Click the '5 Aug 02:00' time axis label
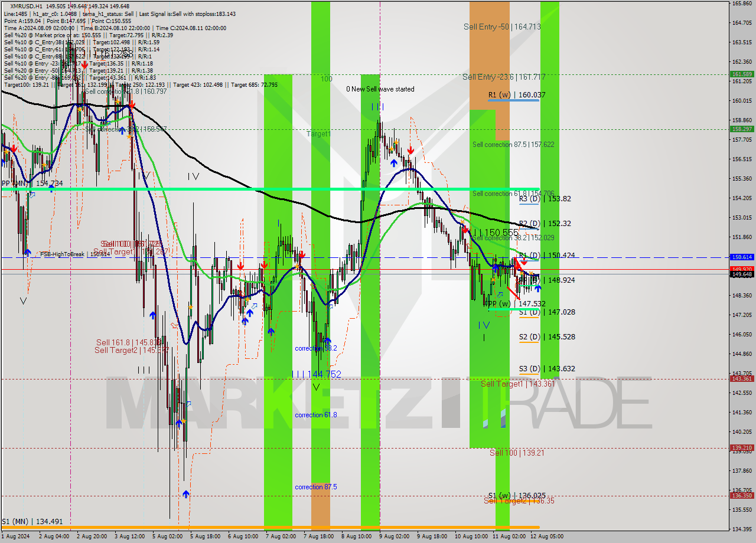The height and width of the screenshot is (543, 756). 167,537
